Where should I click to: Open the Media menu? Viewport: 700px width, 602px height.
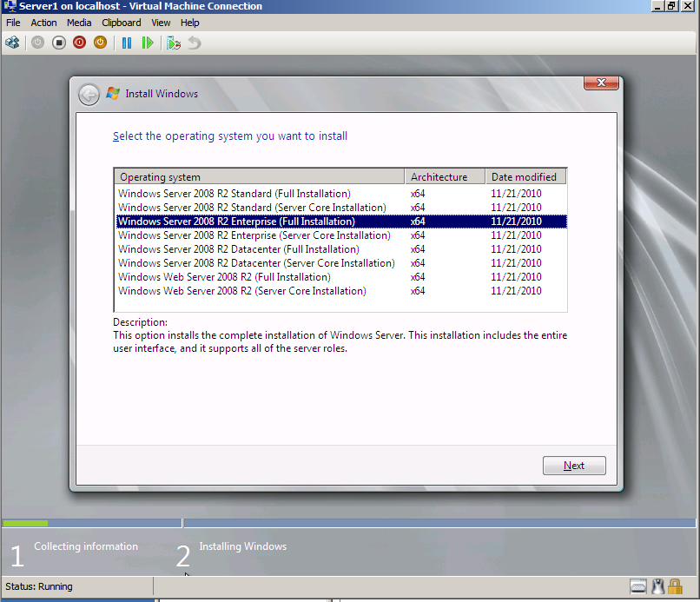click(x=79, y=23)
